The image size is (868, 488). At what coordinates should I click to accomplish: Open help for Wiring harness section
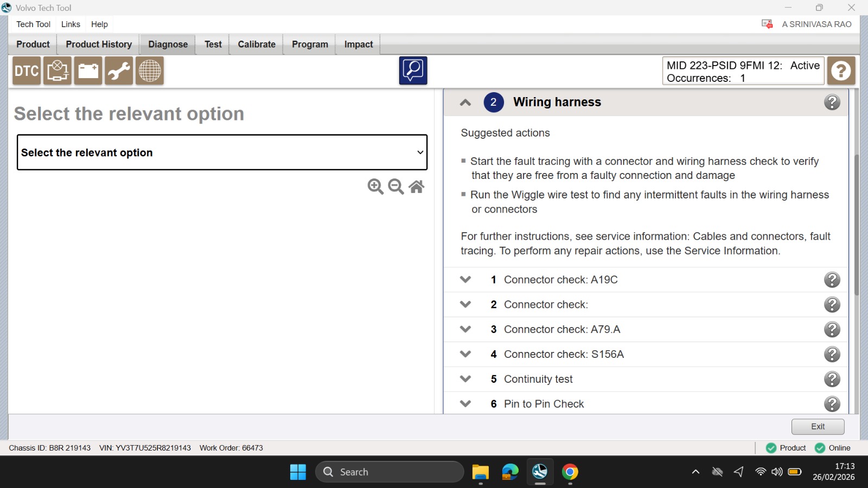point(832,102)
